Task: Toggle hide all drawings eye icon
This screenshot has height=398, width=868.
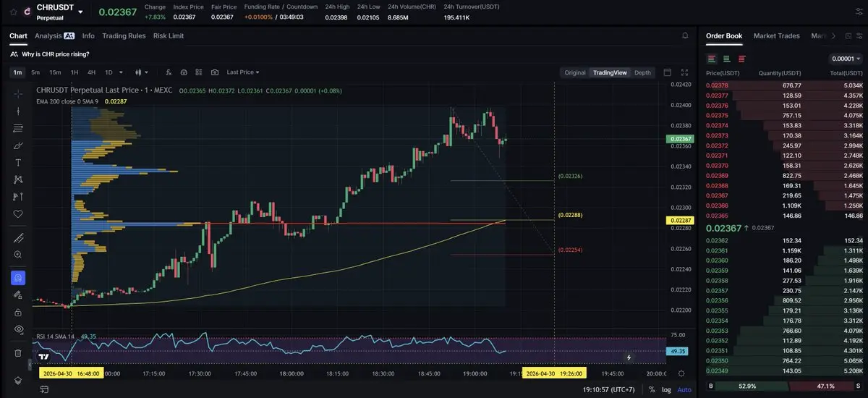Action: (x=18, y=329)
